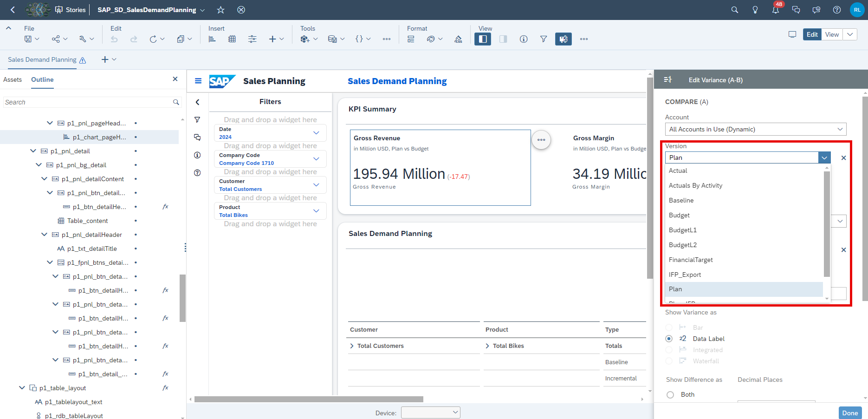Screen dimensions: 868x419
Task: Click the Share icon in the File group
Action: click(56, 39)
